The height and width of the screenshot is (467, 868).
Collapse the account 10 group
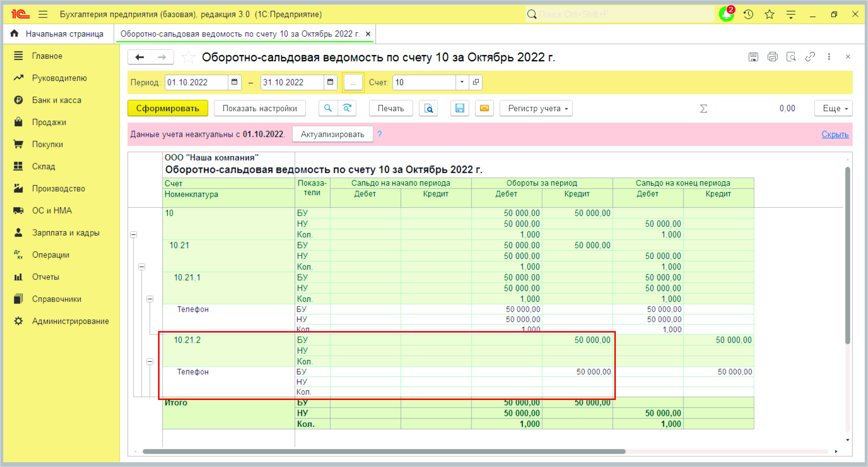[134, 235]
